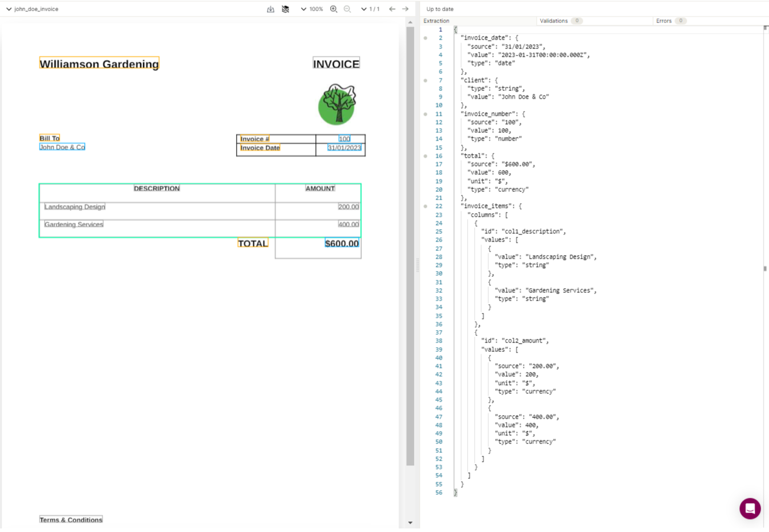Image resolution: width=769 pixels, height=532 pixels.
Task: Click the Validations count badge
Action: pos(576,21)
